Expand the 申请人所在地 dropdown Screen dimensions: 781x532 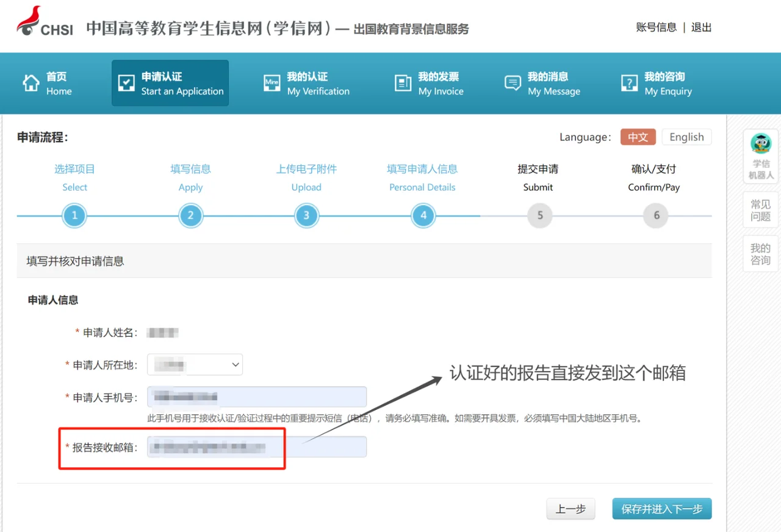coord(195,365)
